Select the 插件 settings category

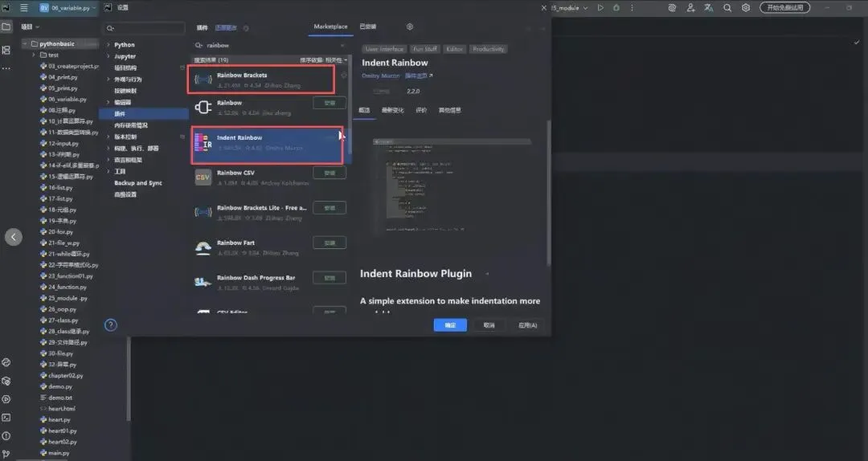click(144, 113)
